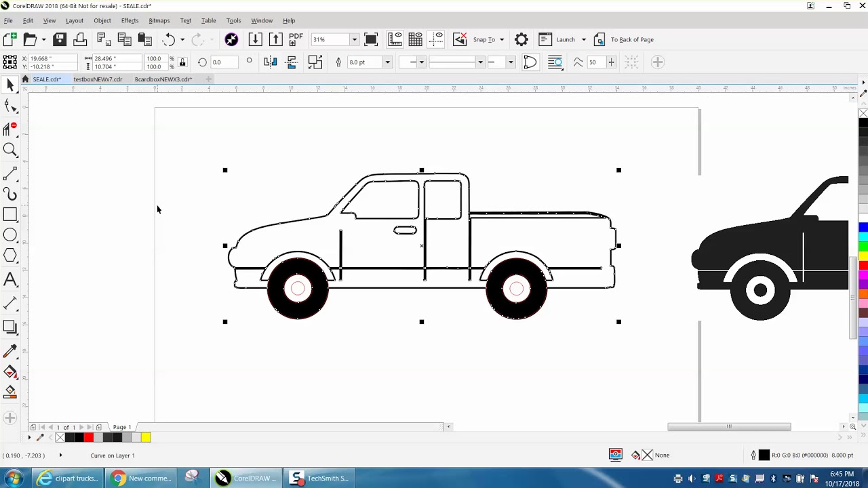Choose the Shape edit tool
868x488 pixels.
click(x=10, y=106)
